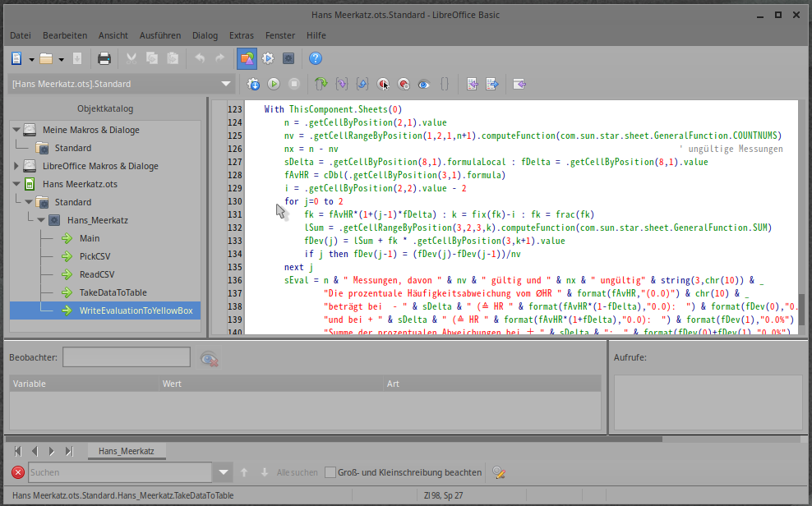
Task: Open the Extras menu
Action: click(x=242, y=35)
